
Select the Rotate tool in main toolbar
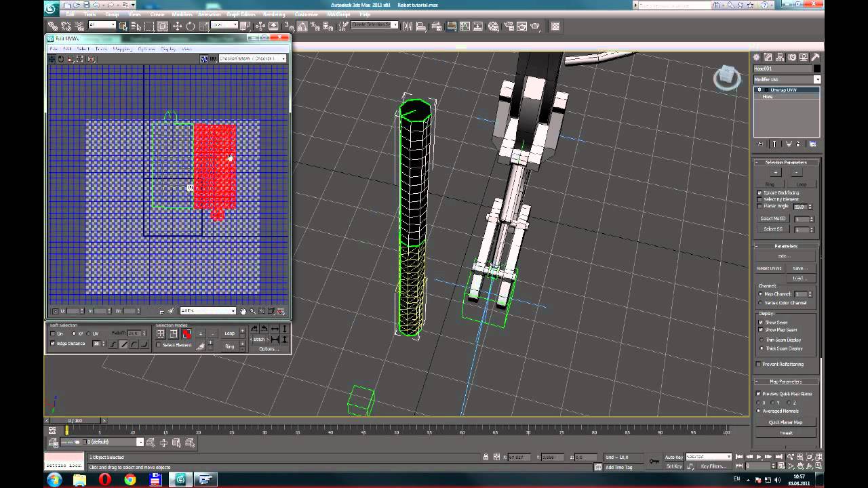point(191,26)
